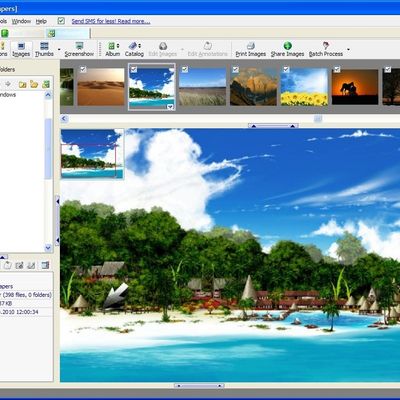Toggle the grassy field thumbnail's checkbox
Screen dimensions: 400x400
[185, 69]
